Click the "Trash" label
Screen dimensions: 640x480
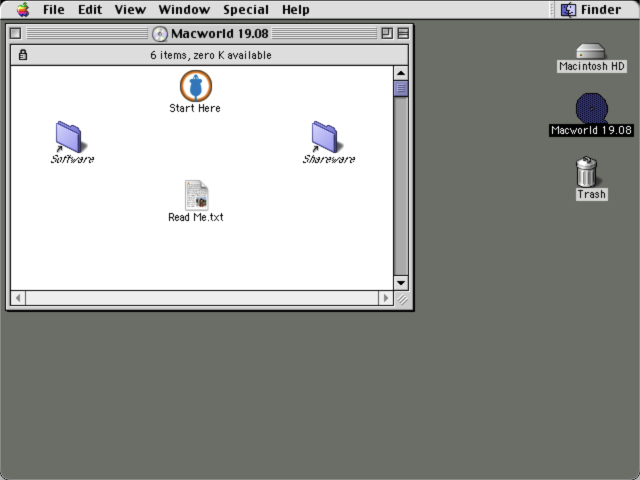point(591,194)
